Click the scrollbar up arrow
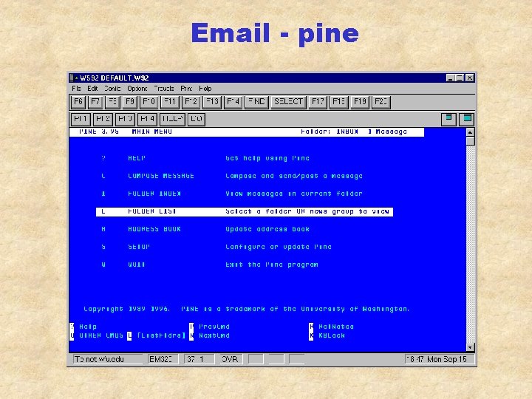532x399 pixels. 470,132
